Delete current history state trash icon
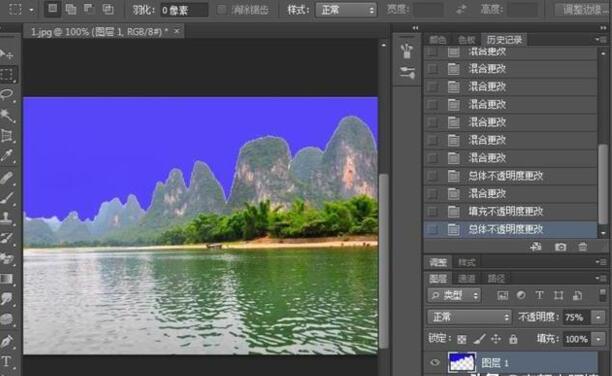This screenshot has height=376, width=612. pyautogui.click(x=583, y=247)
